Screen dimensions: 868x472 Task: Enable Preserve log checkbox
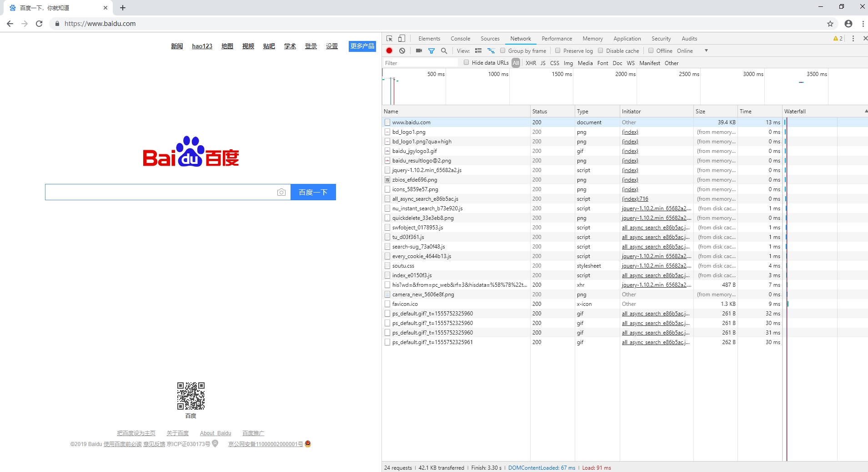tap(558, 51)
